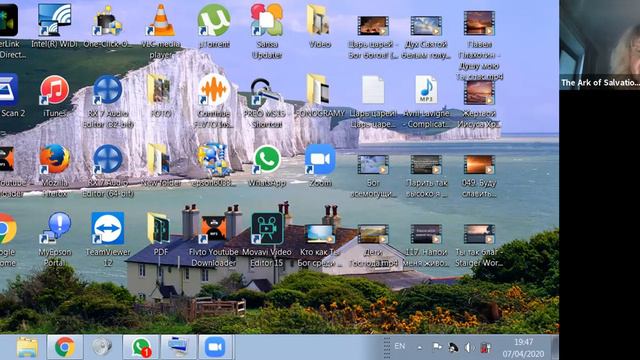Click the EN language indicator

coord(400,346)
